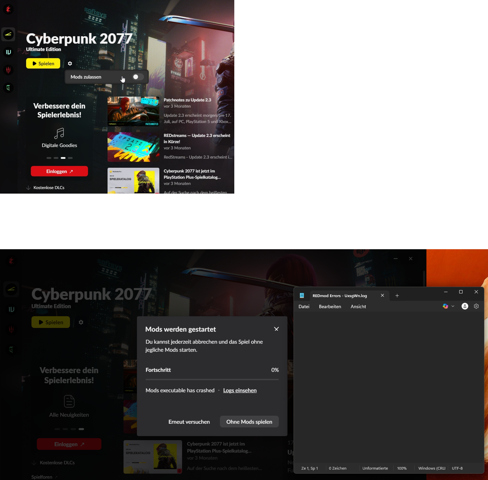488x480 pixels.
Task: Open the Ansicht menu in Notepad
Action: (358, 307)
